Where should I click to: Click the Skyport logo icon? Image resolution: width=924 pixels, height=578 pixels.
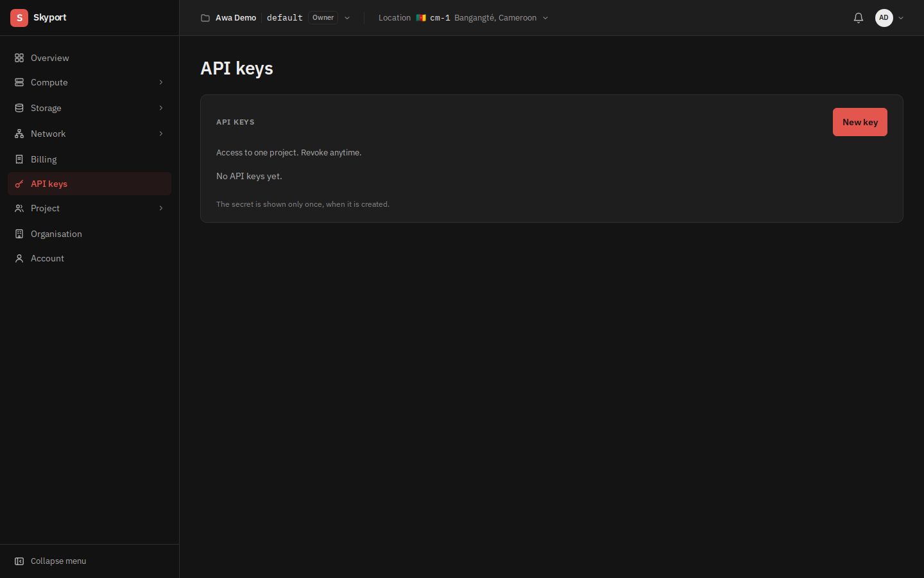point(19,18)
